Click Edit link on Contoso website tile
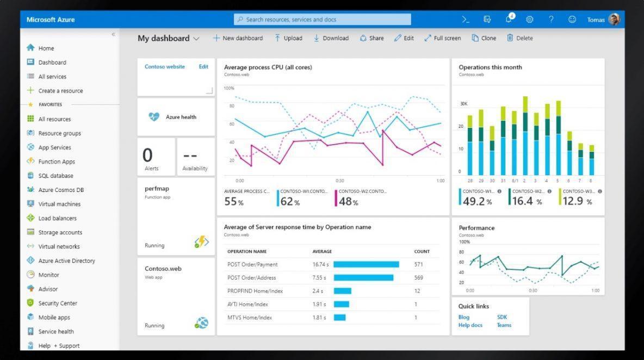Viewport: 644px width, 360px height. click(203, 67)
